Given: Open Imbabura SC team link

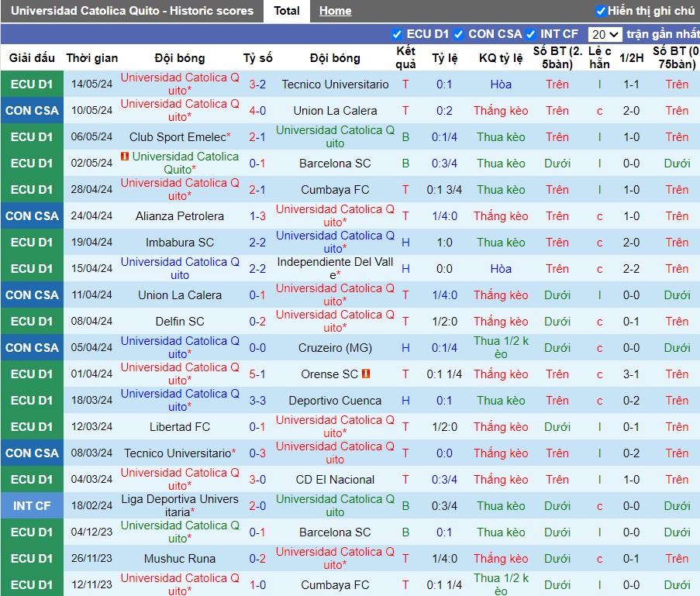Looking at the screenshot, I should [180, 243].
